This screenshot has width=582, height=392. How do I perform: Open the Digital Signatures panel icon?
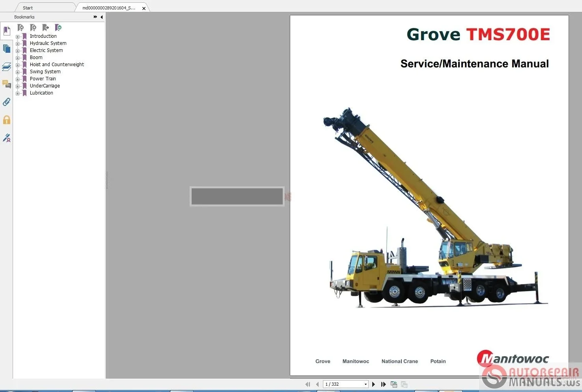point(7,137)
